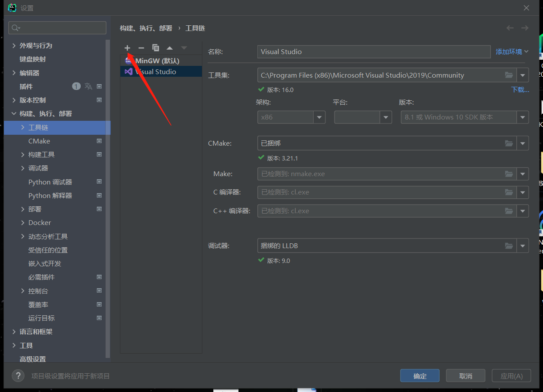This screenshot has height=392, width=543.
Task: Open 嵌入式开发 settings page
Action: pyautogui.click(x=44, y=263)
